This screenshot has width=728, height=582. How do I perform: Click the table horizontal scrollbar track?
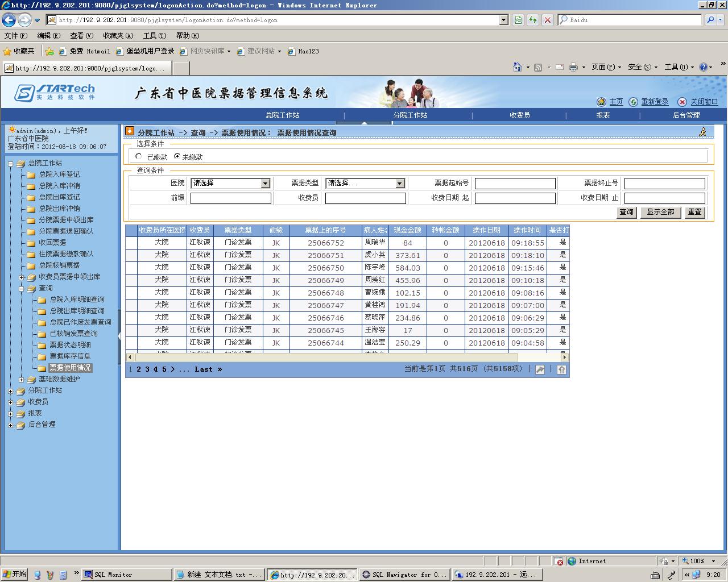(348, 357)
